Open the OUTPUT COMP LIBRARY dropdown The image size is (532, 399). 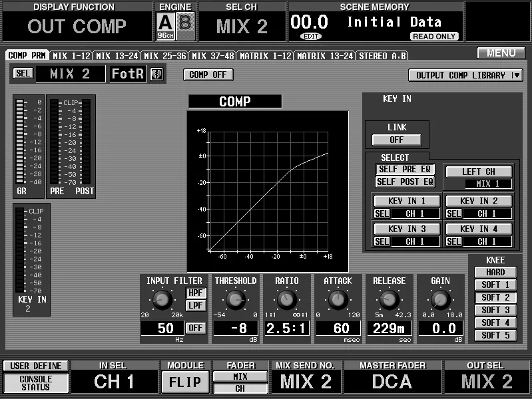(465, 75)
